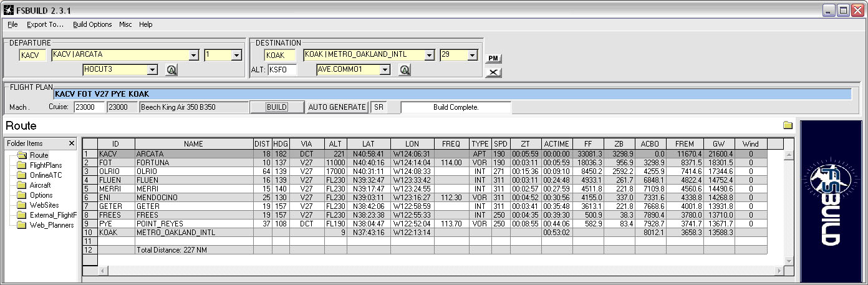The width and height of the screenshot is (868, 285).
Task: Click the SR button
Action: click(379, 107)
